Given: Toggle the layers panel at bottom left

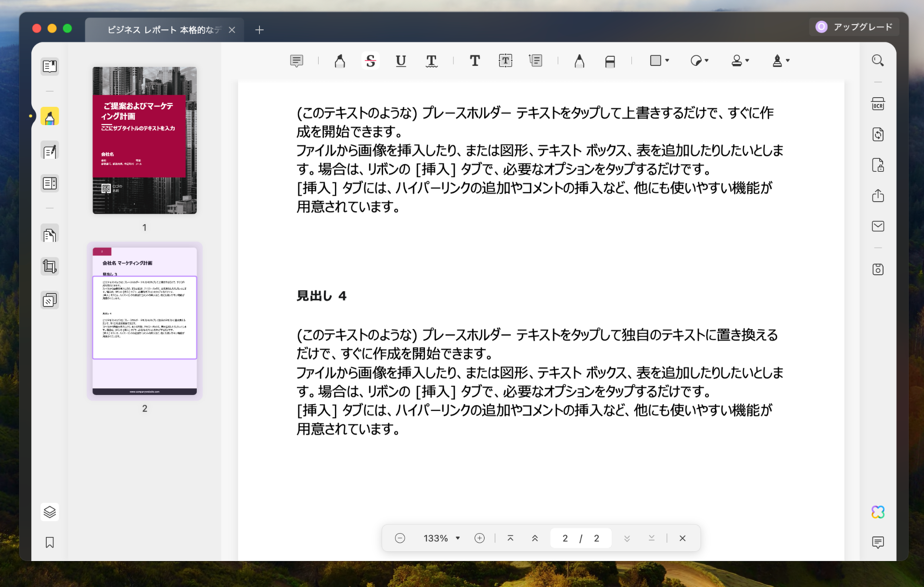Looking at the screenshot, I should click(x=50, y=512).
